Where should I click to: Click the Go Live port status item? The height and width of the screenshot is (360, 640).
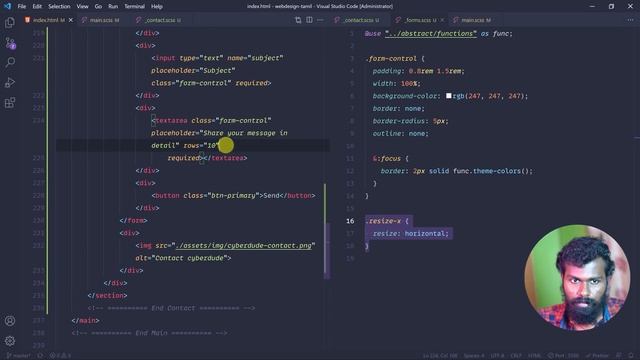point(563,356)
